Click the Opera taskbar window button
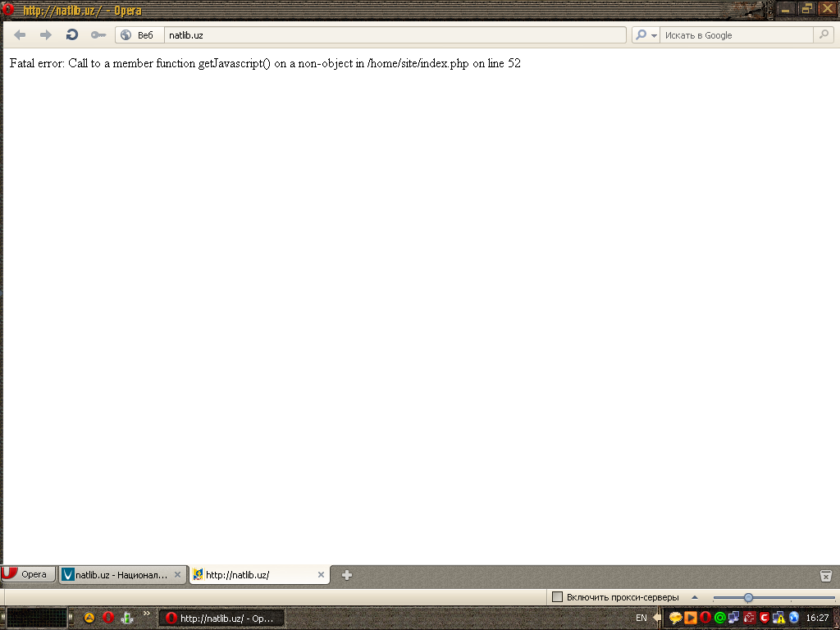 (x=221, y=618)
